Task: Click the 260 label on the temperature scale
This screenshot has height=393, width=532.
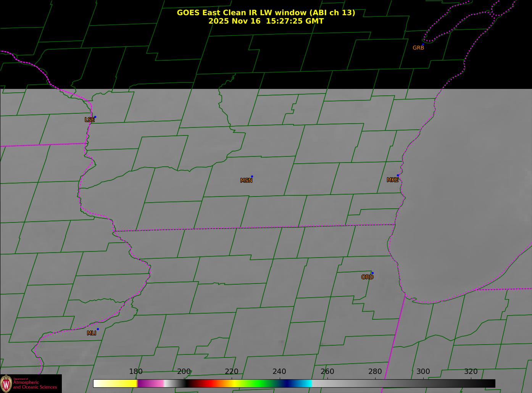Action: tap(327, 371)
